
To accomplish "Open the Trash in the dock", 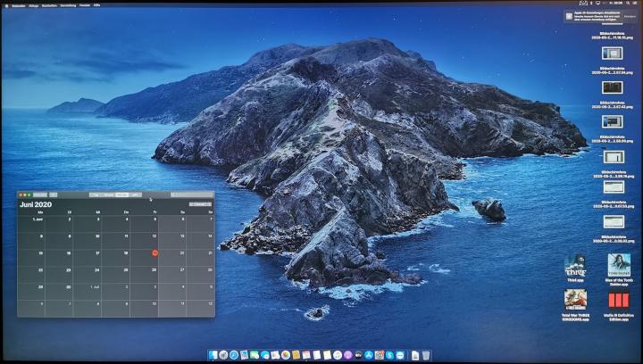I will point(427,355).
